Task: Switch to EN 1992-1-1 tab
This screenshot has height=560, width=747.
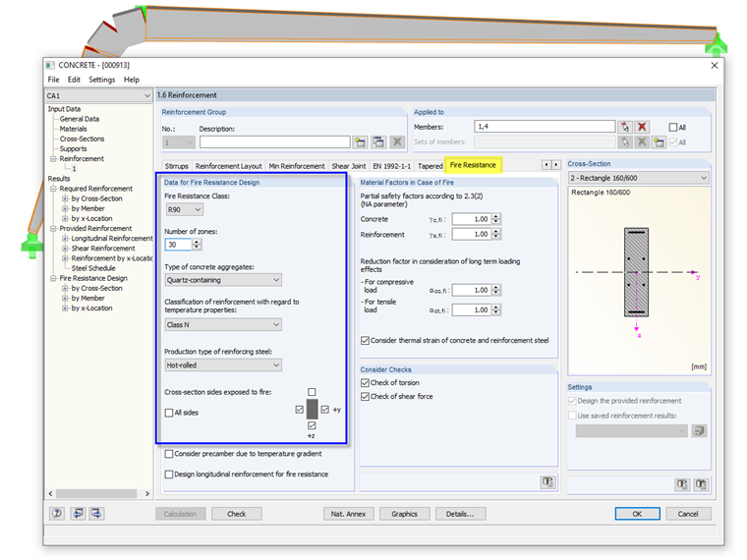Action: point(391,166)
